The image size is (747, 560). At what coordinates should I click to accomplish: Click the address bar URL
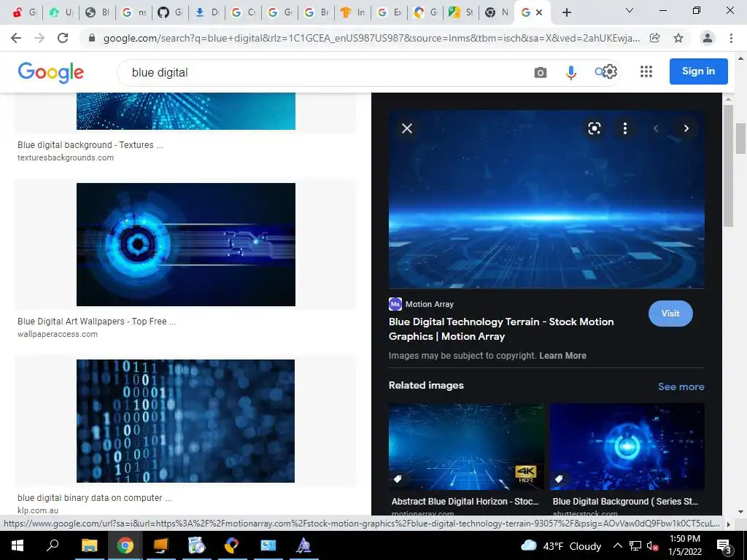(x=371, y=39)
